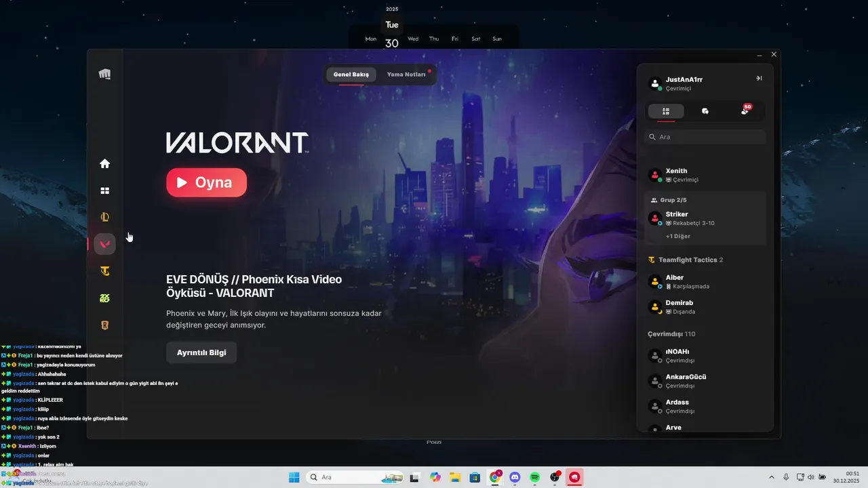
Task: Open Chrome from the taskbar
Action: (x=495, y=477)
